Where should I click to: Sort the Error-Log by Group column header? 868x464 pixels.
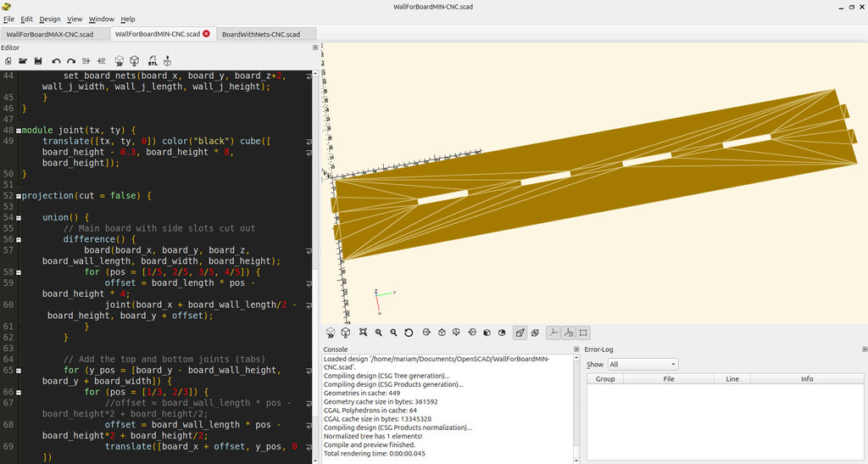[x=605, y=379]
